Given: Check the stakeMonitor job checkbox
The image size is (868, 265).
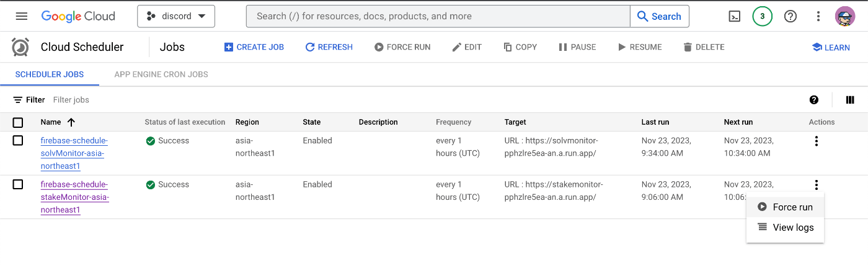Looking at the screenshot, I should tap(18, 184).
